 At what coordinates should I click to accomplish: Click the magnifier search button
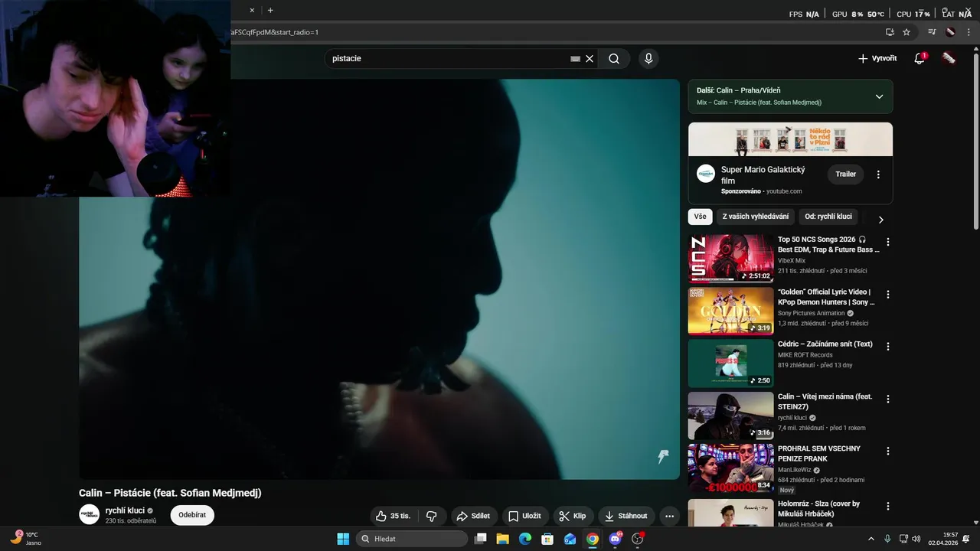click(614, 59)
